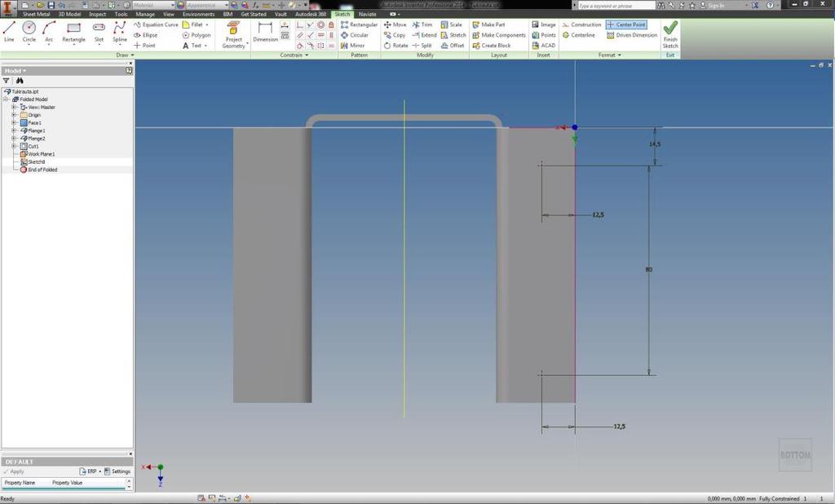
Task: Save the document from quick access toolbar
Action: tap(51, 5)
